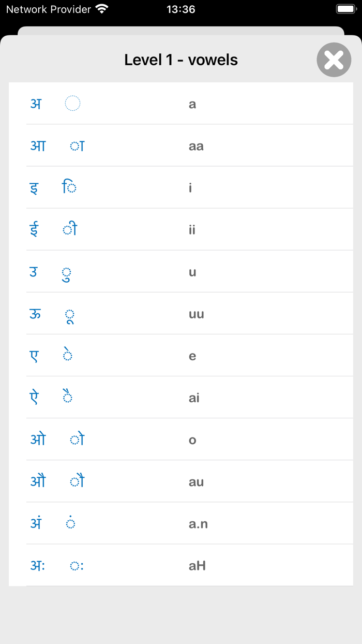Viewport: 362px width, 644px height.
Task: Tap the transliteration label 'aa'
Action: 195,145
